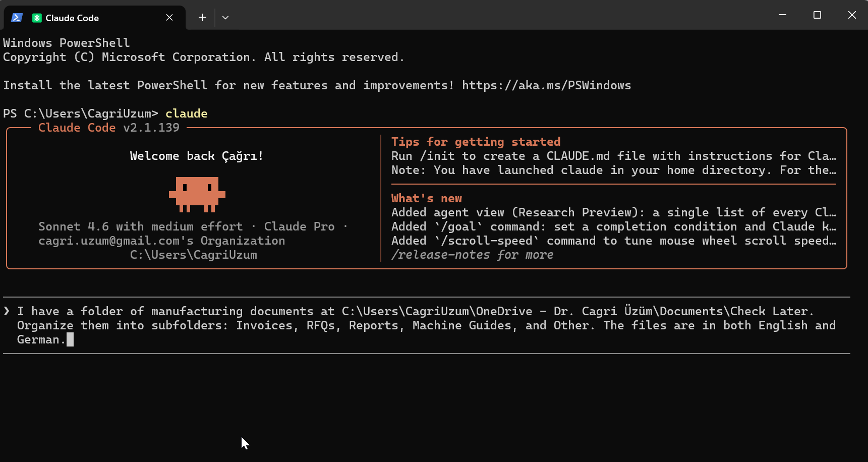The image size is (868, 462).
Task: Click the 'Windows PowerShell' header line
Action: 67,43
